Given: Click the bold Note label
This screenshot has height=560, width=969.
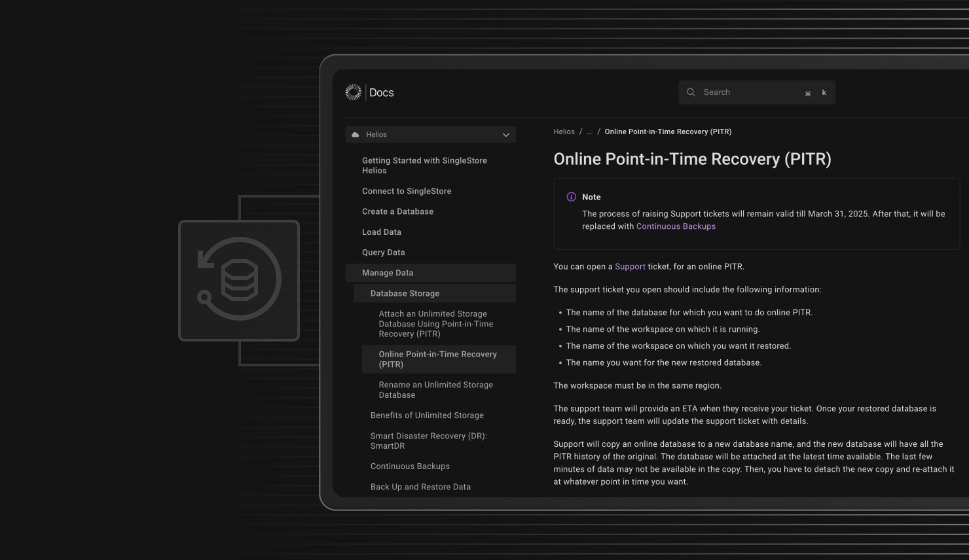Looking at the screenshot, I should (x=591, y=197).
